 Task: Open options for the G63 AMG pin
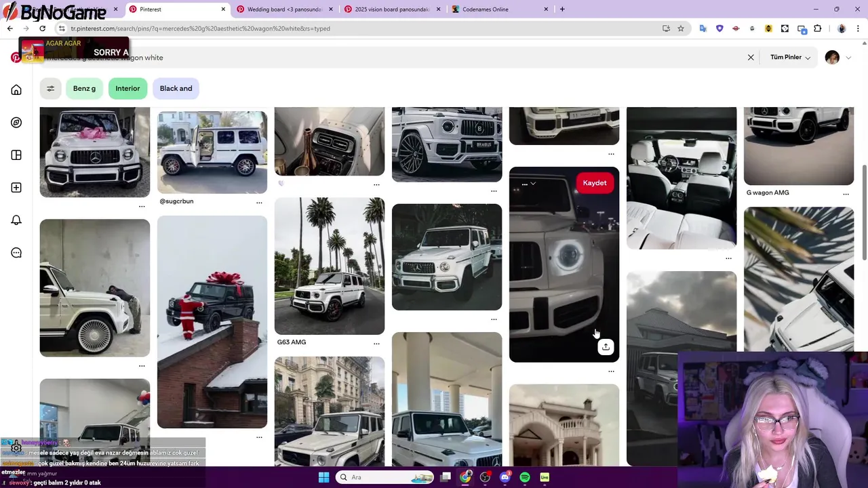(376, 343)
